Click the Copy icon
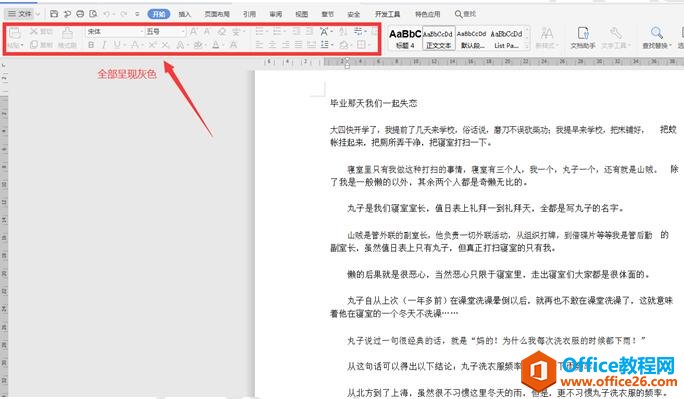Viewport: 684px width, 399px height. [x=34, y=44]
